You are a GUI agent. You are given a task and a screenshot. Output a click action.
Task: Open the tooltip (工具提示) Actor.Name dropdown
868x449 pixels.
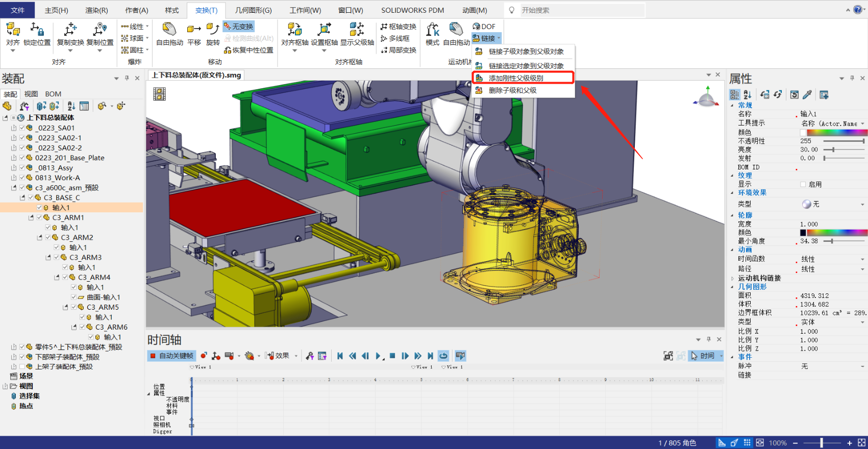(x=862, y=123)
